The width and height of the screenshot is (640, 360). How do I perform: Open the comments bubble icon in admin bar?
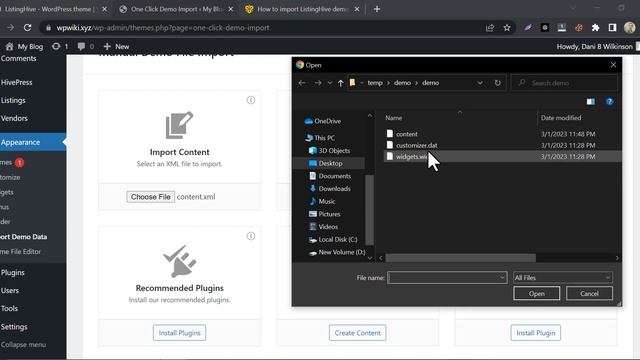[86, 47]
